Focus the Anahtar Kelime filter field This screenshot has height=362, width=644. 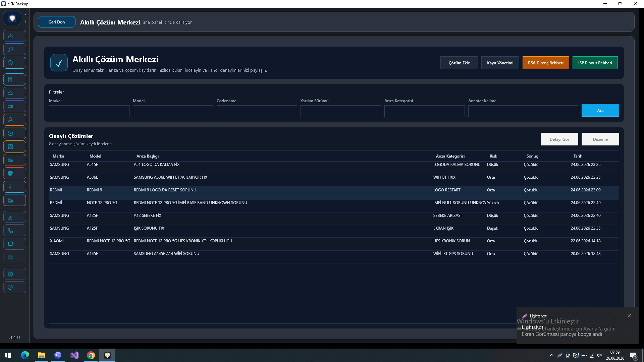[523, 111]
